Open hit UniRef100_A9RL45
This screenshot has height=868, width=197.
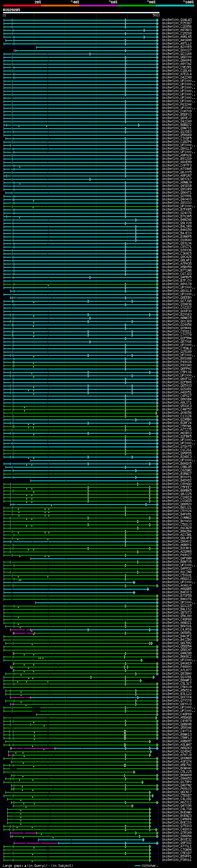pos(177,37)
